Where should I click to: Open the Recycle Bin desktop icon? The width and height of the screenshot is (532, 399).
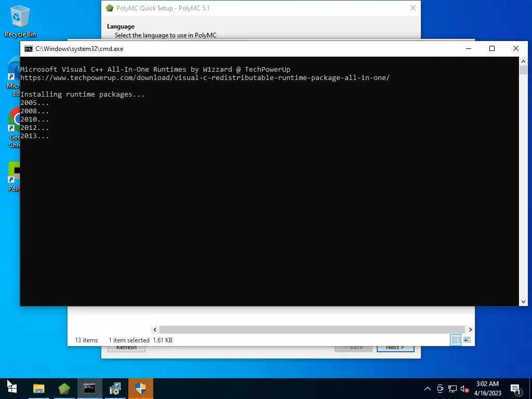tap(20, 21)
